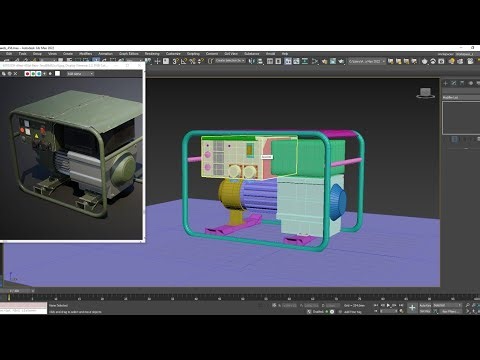Image resolution: width=480 pixels, height=360 pixels.
Task: Open Rendered Frame Window icon
Action: coord(333,61)
